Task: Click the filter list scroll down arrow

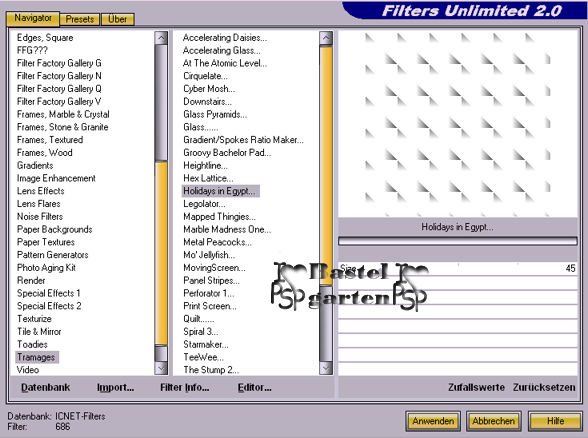Action: pos(326,368)
